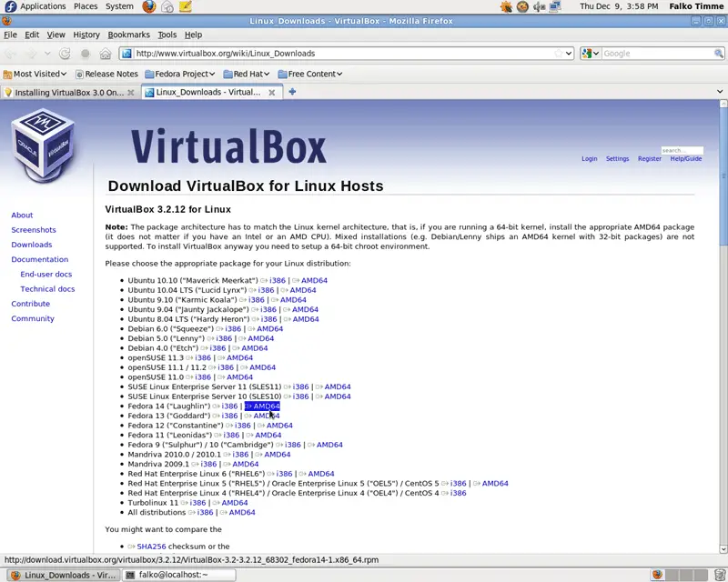Image resolution: width=728 pixels, height=582 pixels.
Task: Bookmark this page with the star icon
Action: click(559, 54)
